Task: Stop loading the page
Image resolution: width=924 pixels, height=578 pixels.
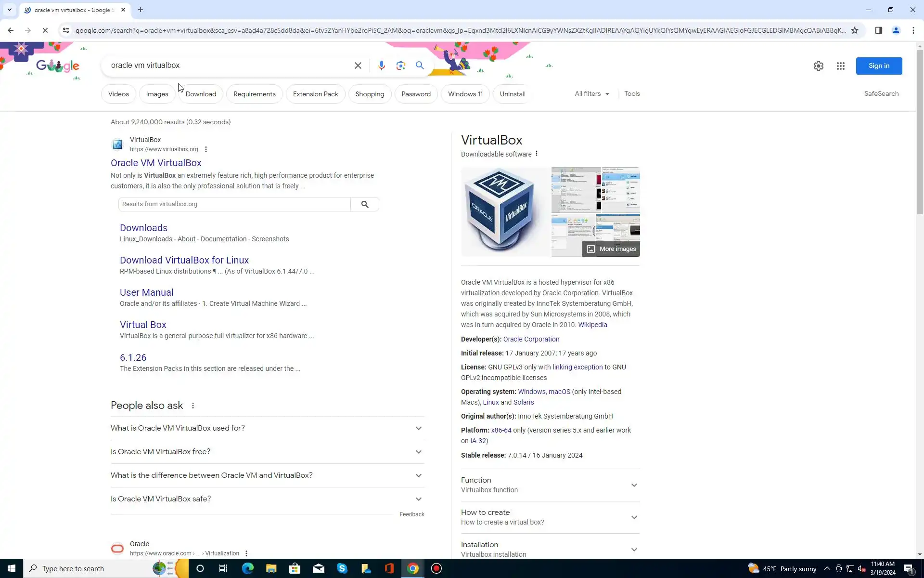Action: [45, 30]
